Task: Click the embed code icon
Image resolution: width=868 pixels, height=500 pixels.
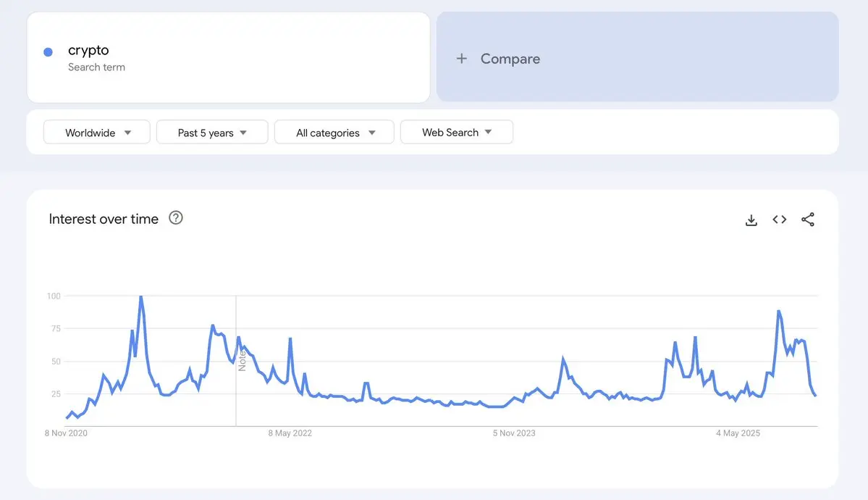Action: tap(780, 220)
